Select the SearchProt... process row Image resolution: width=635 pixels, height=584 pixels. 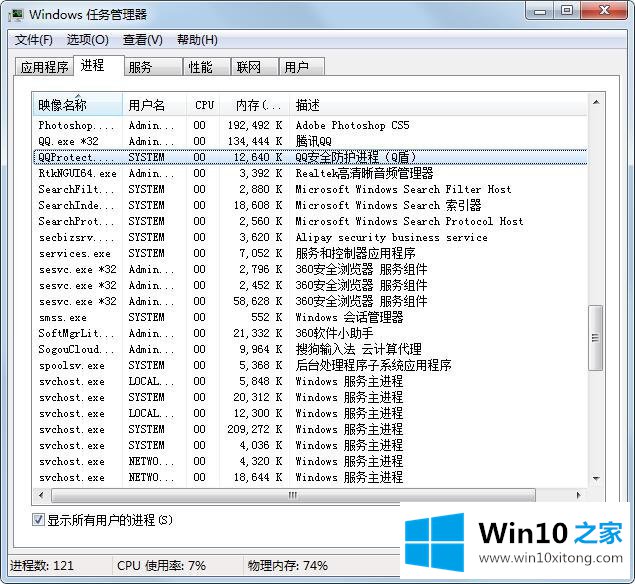pyautogui.click(x=310, y=221)
